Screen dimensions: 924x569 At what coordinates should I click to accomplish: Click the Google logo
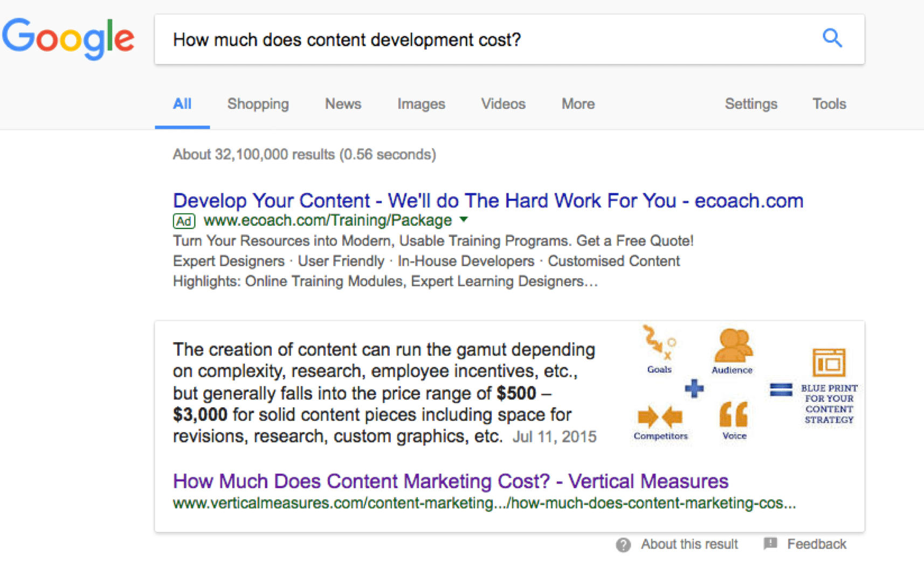[x=68, y=38]
